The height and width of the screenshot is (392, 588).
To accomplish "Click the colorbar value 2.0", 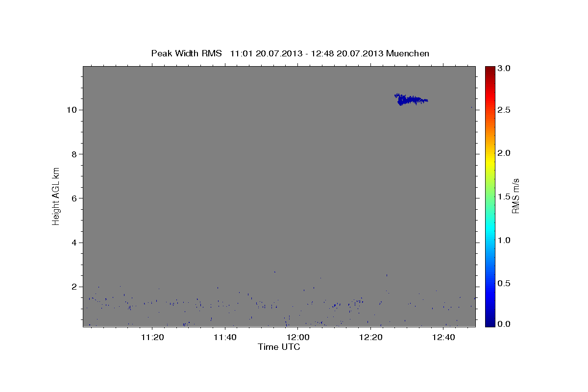I will [504, 153].
